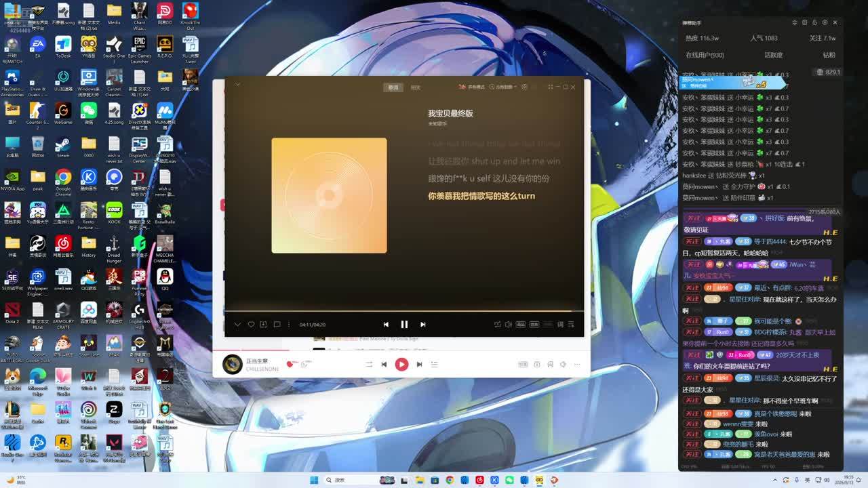Open Steam from the desktop
Viewport: 868px width, 488px height.
click(x=63, y=147)
